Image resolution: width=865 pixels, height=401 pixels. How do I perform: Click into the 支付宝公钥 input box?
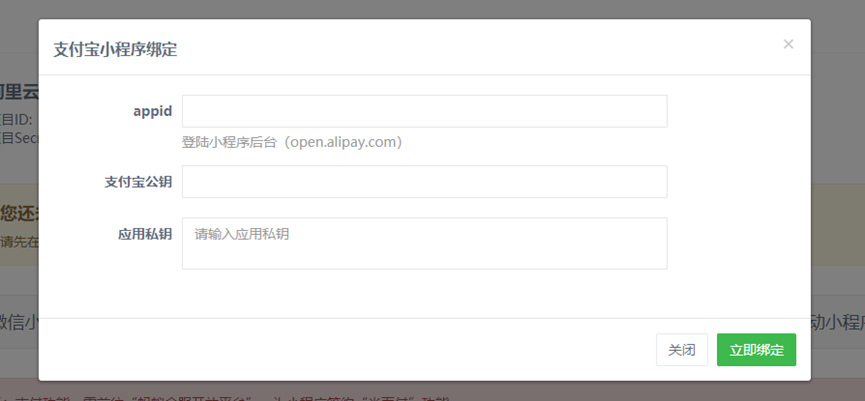pos(424,181)
